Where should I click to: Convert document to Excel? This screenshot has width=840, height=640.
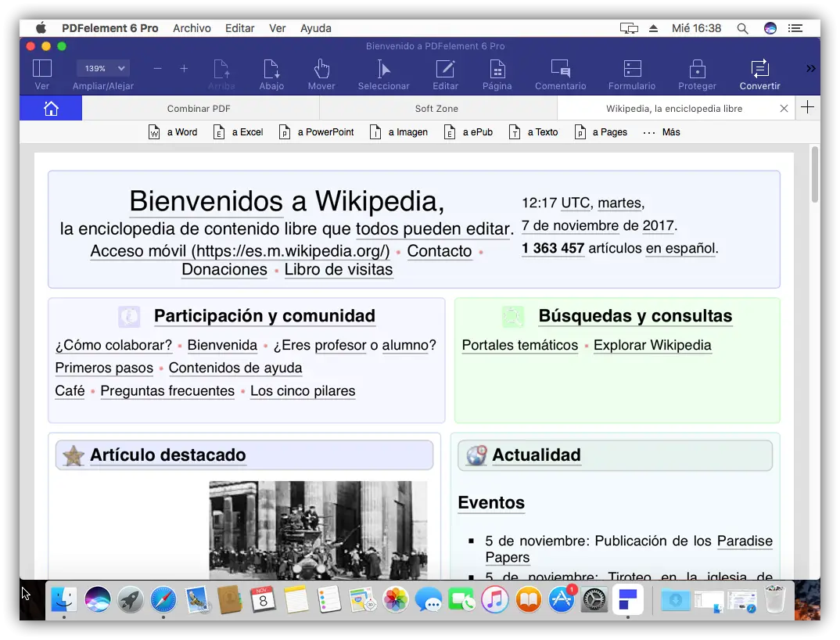pos(239,132)
